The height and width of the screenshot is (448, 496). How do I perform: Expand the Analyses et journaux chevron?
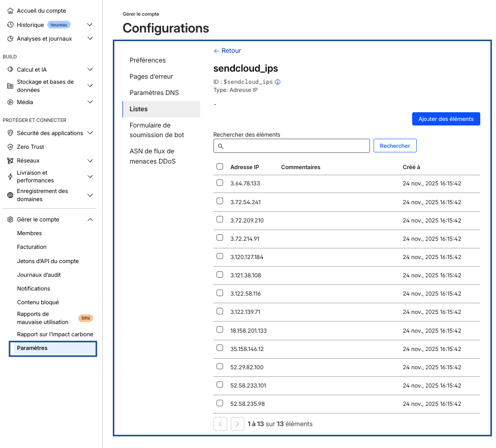click(90, 39)
